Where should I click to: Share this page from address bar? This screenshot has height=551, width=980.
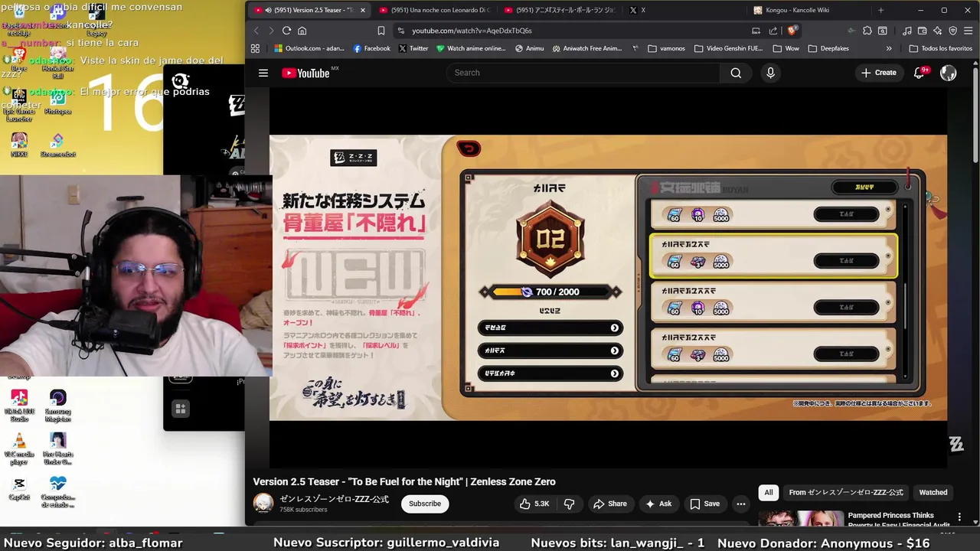coord(773,31)
